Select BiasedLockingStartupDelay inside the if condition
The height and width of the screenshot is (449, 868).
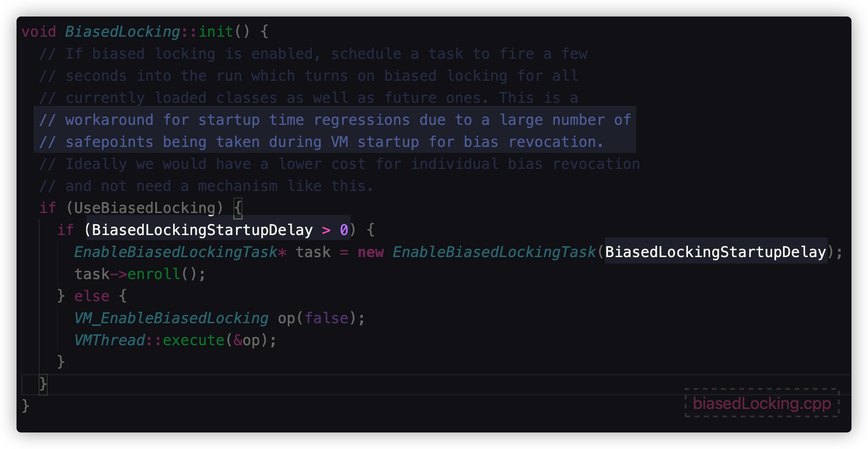pos(202,230)
